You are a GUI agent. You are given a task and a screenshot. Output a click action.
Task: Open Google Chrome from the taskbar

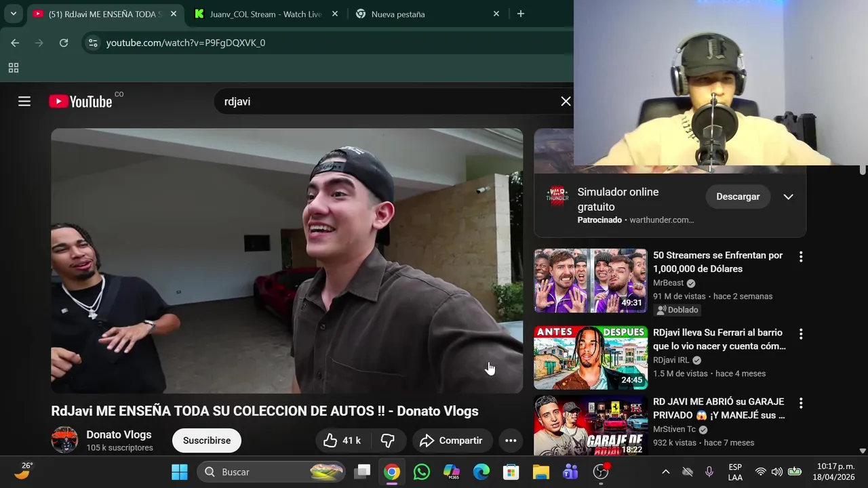tap(392, 472)
